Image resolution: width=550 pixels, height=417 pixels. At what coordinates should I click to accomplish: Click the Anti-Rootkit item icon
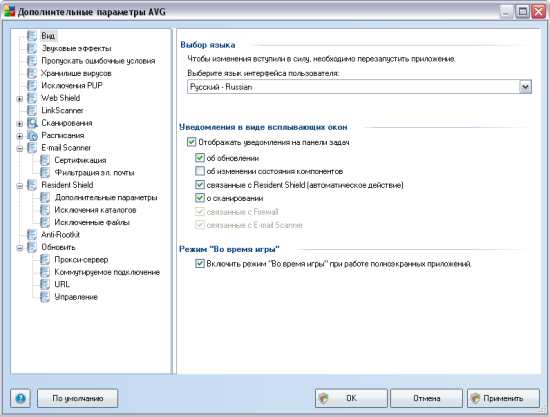[x=32, y=235]
